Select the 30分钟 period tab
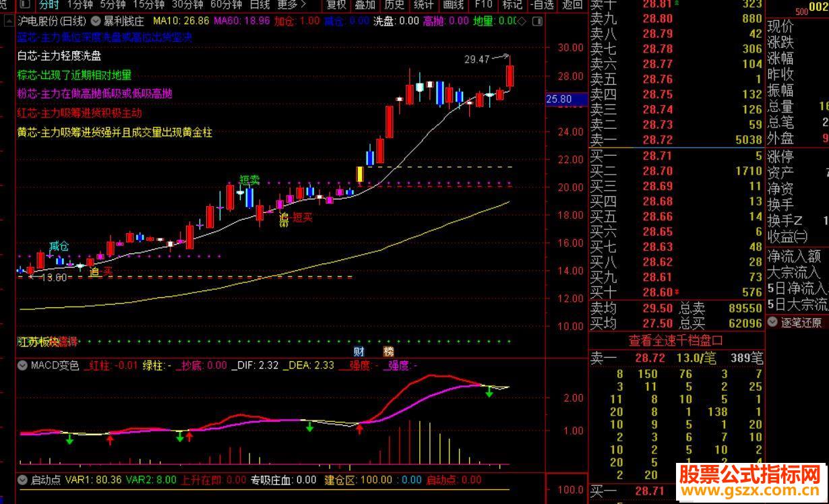Viewport: 829px width, 504px height. [187, 4]
